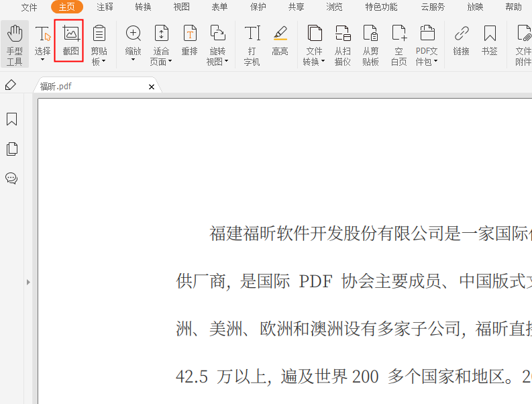Switch to the Comment (注释) tab
The width and height of the screenshot is (532, 404).
point(105,7)
